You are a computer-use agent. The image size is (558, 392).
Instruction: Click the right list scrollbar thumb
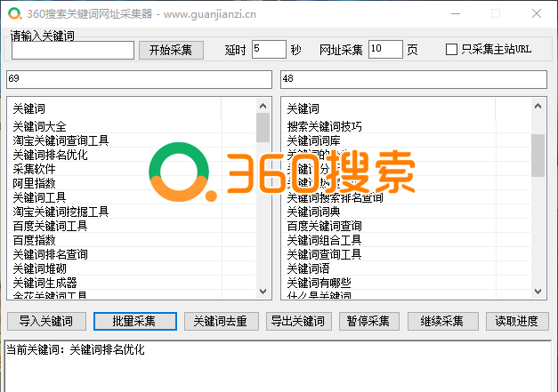point(538,156)
